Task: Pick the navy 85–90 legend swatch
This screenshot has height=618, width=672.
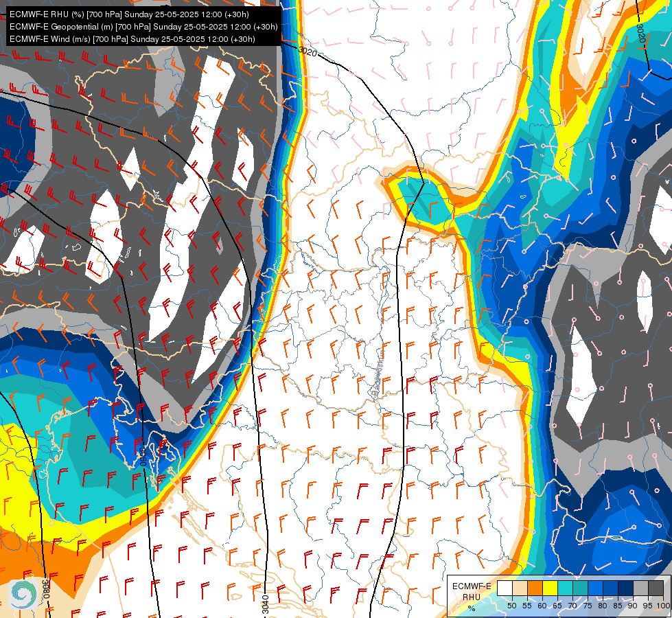Action: (x=625, y=588)
